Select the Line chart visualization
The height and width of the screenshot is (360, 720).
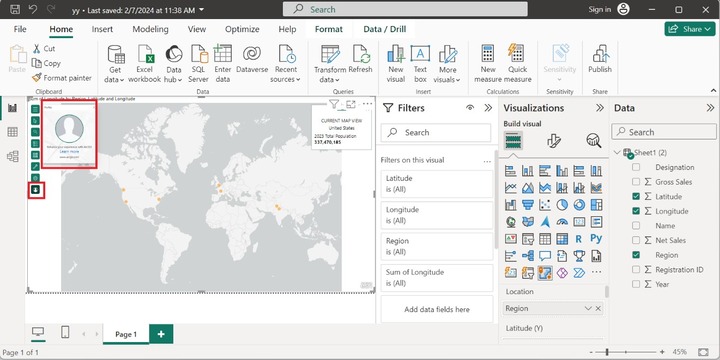[x=511, y=188]
